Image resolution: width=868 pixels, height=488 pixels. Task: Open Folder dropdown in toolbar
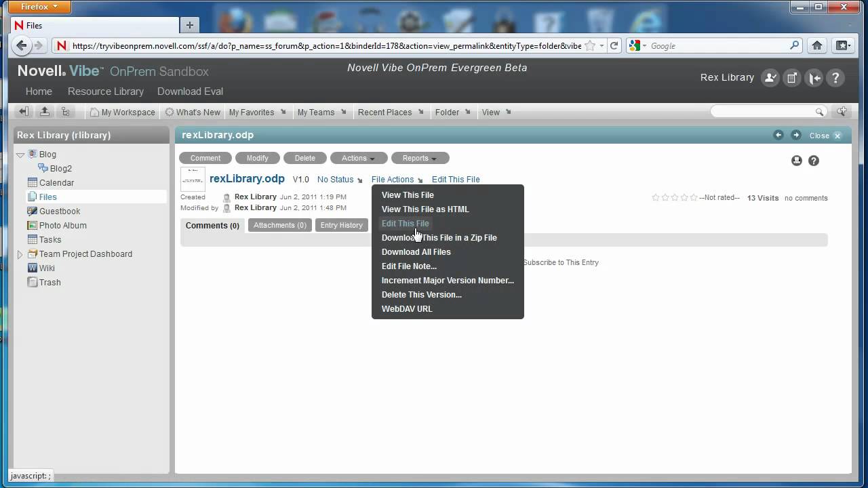pos(453,112)
